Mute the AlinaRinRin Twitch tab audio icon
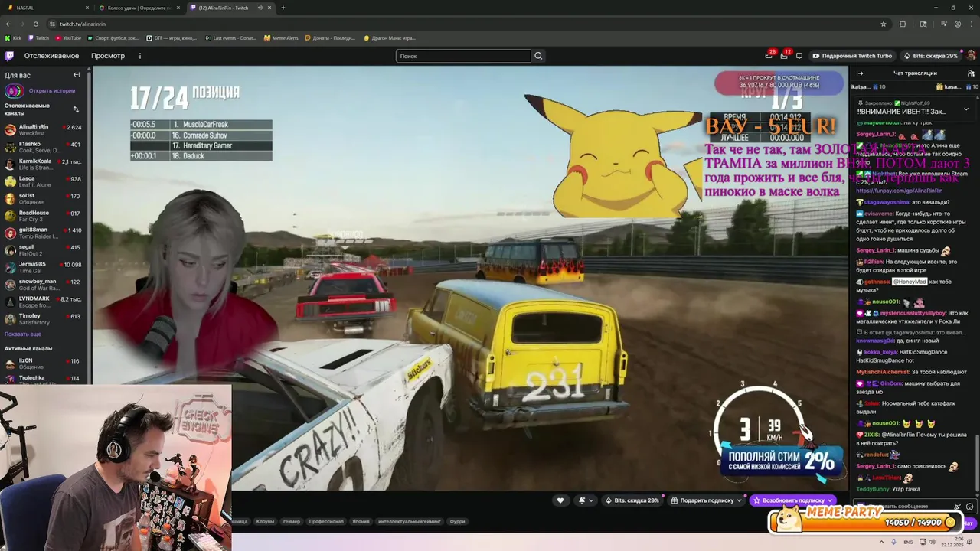This screenshot has height=551, width=980. click(260, 8)
